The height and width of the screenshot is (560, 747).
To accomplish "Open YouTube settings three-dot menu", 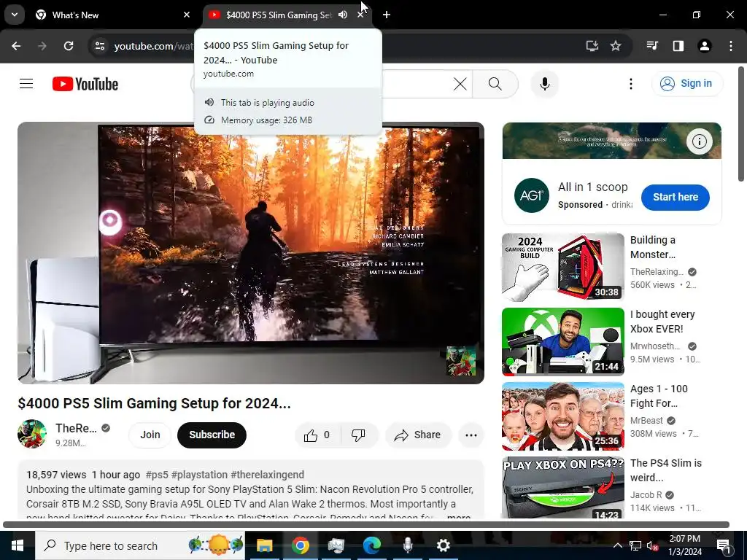I will tap(631, 84).
